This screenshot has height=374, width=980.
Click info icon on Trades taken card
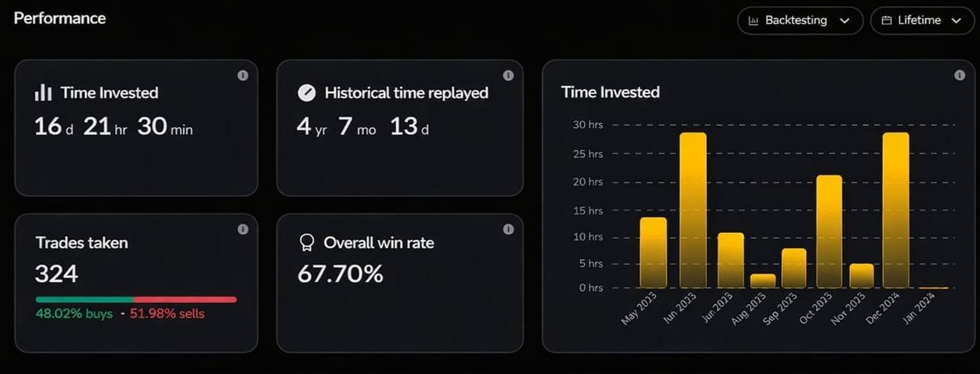pyautogui.click(x=243, y=229)
